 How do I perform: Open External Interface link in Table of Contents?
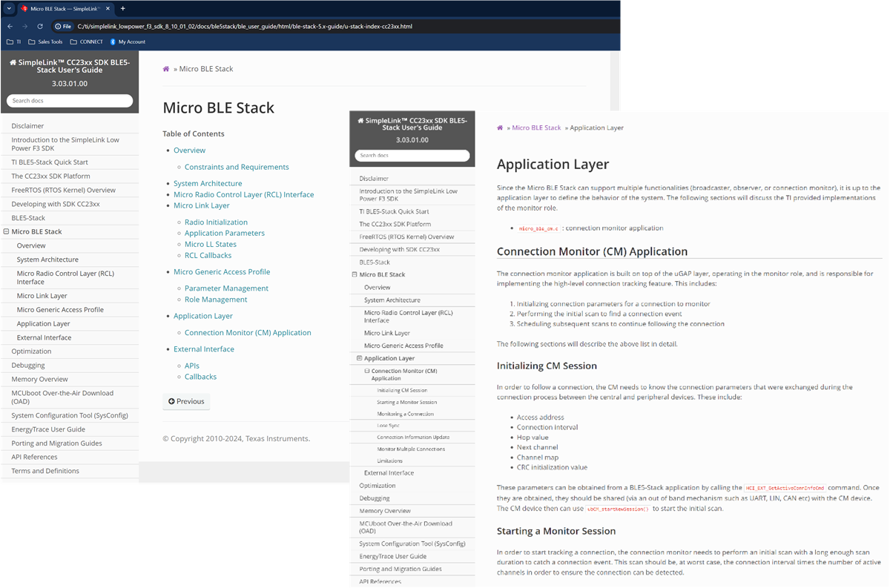tap(204, 349)
